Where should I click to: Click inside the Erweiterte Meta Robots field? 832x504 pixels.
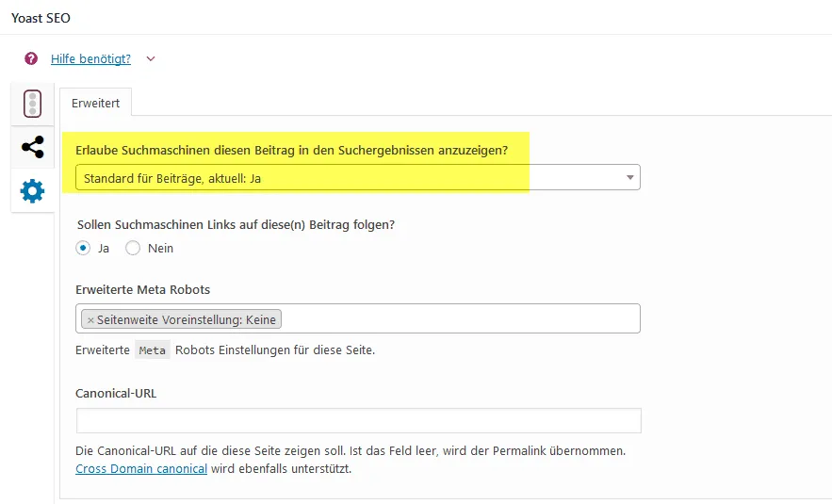358,318
